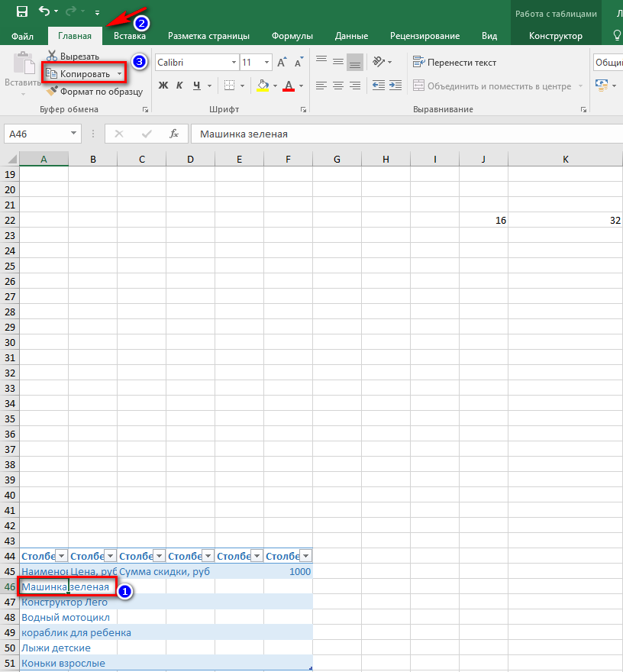Open the borders dropdown arrow
Viewport: 623px width, 672px height.
pyautogui.click(x=242, y=86)
